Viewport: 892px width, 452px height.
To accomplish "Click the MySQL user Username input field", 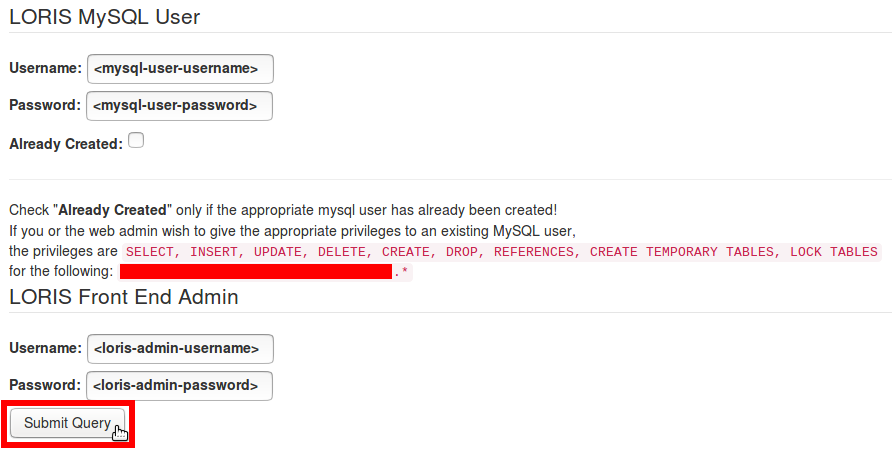I will pyautogui.click(x=180, y=69).
